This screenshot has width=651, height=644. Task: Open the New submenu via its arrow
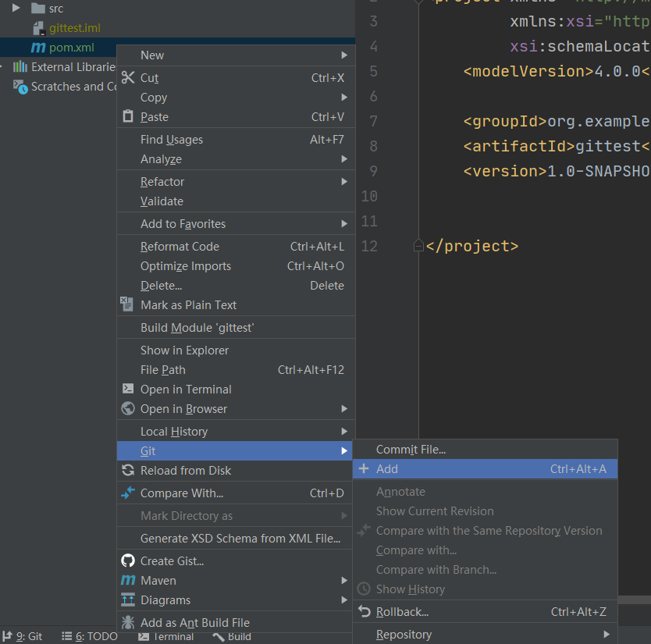pos(345,55)
